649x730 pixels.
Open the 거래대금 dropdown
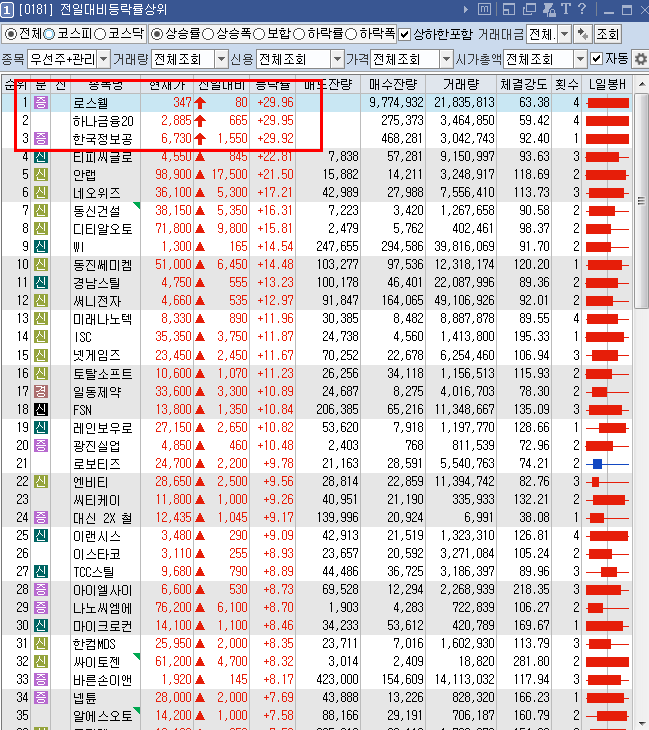565,34
